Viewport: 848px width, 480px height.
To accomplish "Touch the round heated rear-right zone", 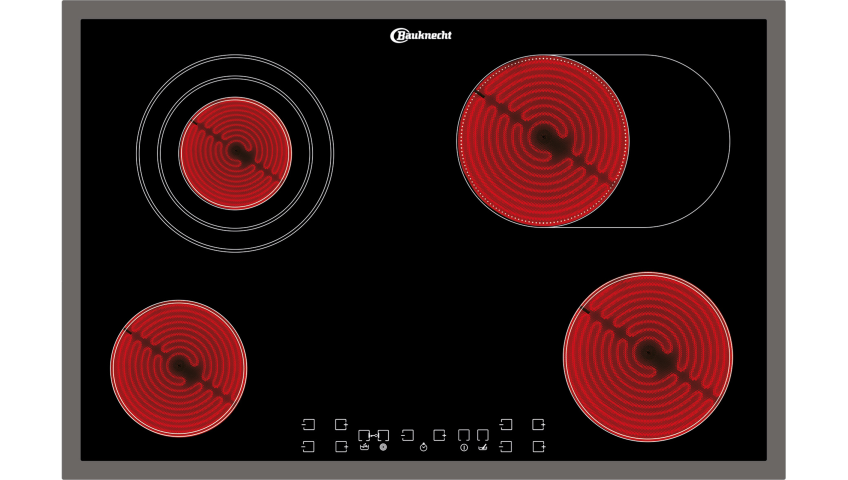I will coord(543,141).
